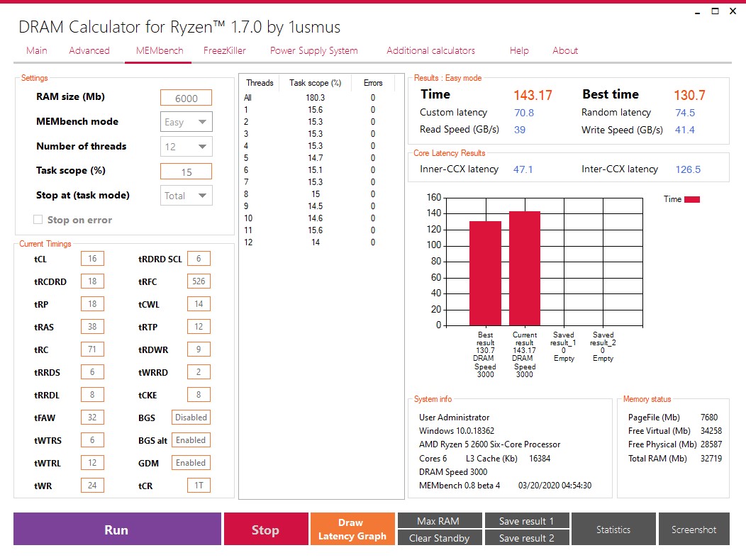Click the Total RAM (Mb) value 32719
This screenshot has width=746, height=560.
(x=711, y=459)
